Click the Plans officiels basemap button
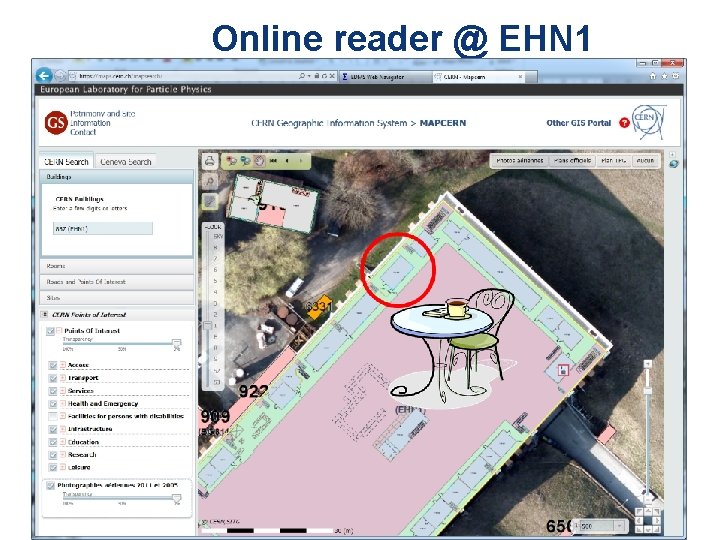Image resolution: width=720 pixels, height=540 pixels. (572, 161)
